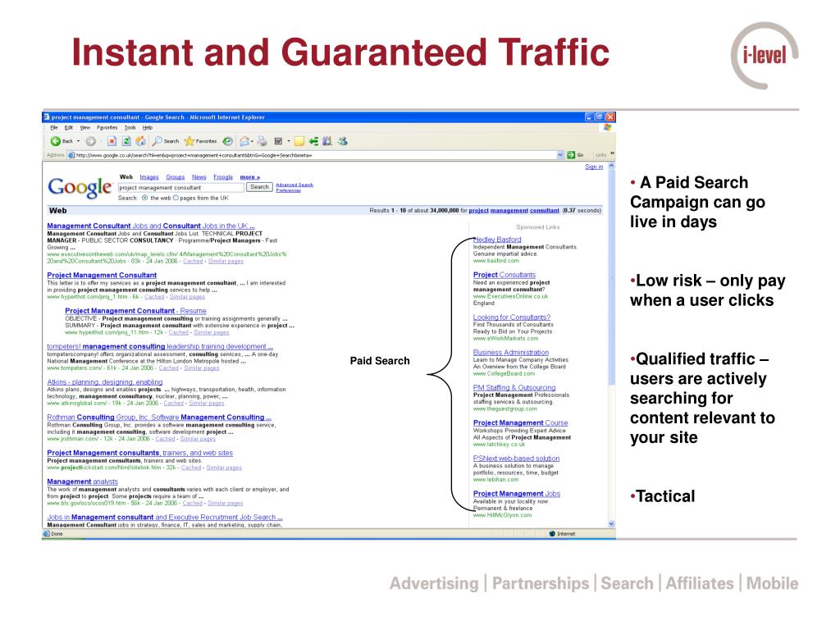Open 'Project Management Consultant - Resume' result

pos(135,311)
